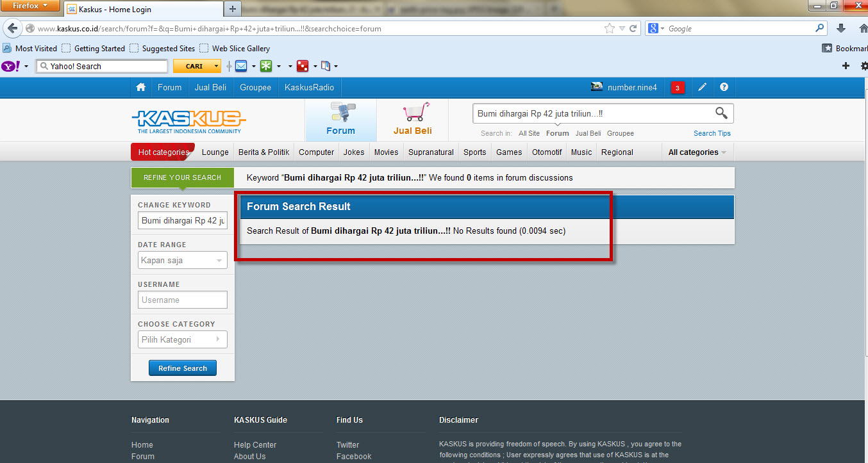Open the Kaskus help question-mark icon

pyautogui.click(x=724, y=87)
